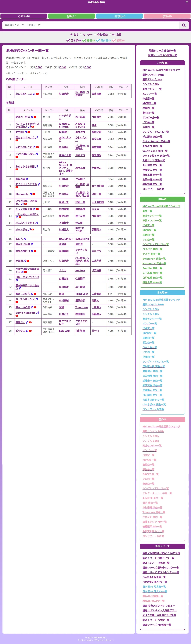Click the 川﨑桜 center cell

[50, 132]
